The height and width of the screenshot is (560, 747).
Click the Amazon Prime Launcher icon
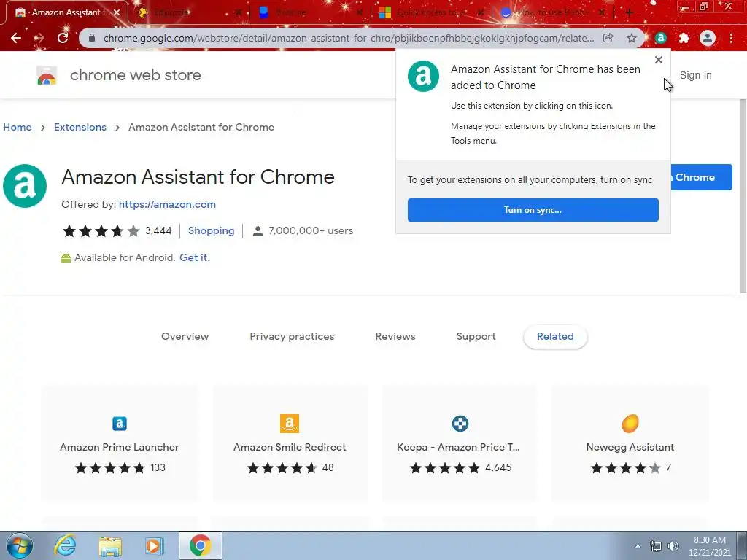120,423
